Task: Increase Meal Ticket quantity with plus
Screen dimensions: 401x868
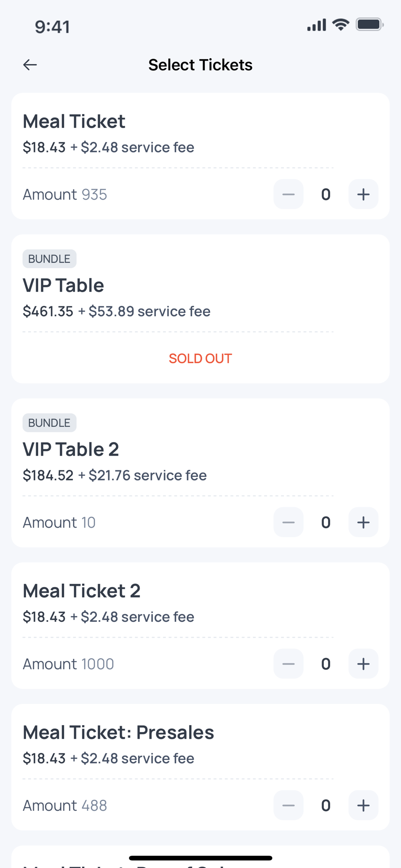Action: coord(363,194)
